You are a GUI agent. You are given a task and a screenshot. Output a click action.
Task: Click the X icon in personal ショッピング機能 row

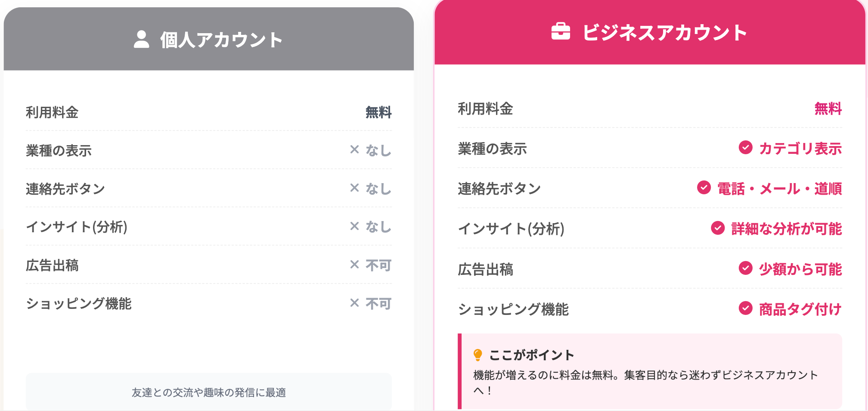pyautogui.click(x=354, y=303)
